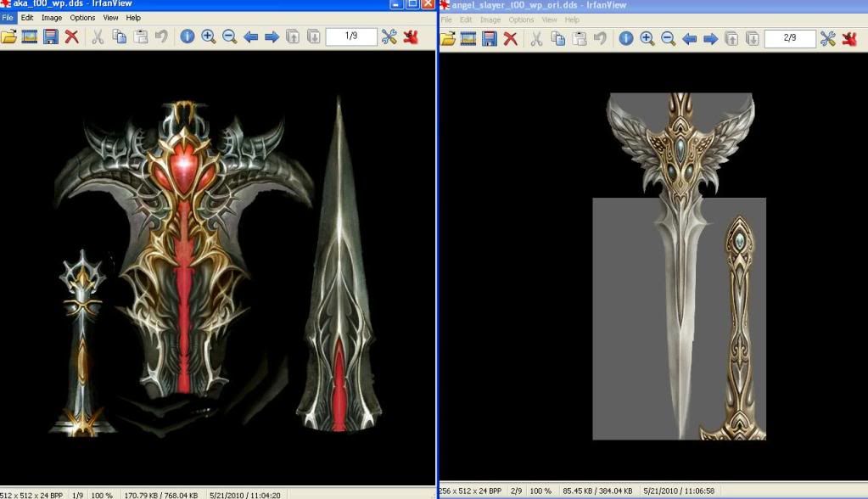Open Options menu in aka_t00_wp window
The height and width of the screenshot is (499, 868).
pos(82,18)
